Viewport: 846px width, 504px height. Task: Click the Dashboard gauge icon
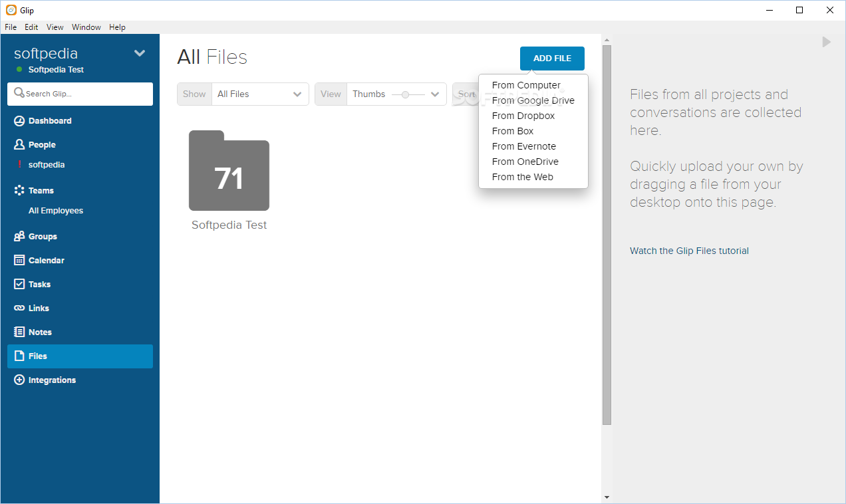point(19,121)
